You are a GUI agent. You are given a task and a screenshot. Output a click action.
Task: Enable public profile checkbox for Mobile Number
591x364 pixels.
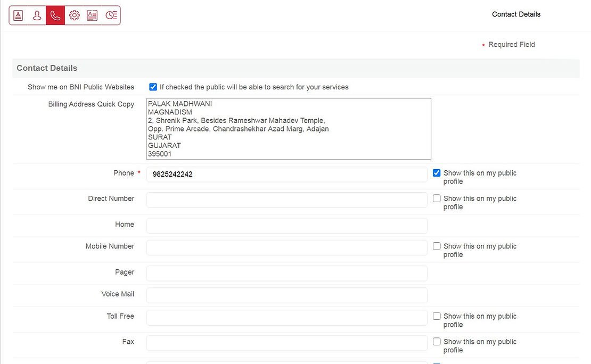click(x=437, y=246)
